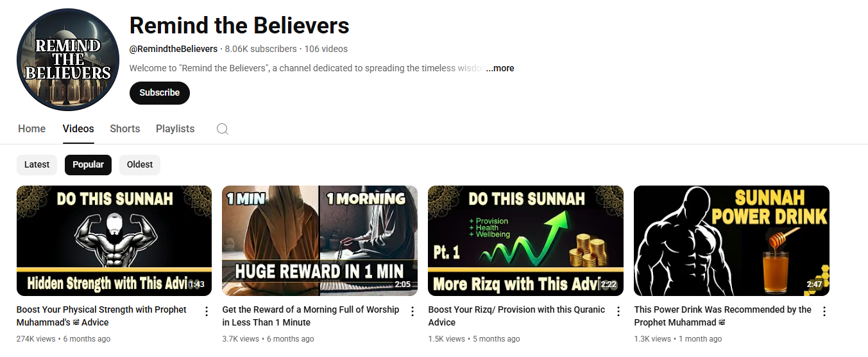The width and height of the screenshot is (868, 357).
Task: Expand channel description with ...more
Action: (x=500, y=68)
